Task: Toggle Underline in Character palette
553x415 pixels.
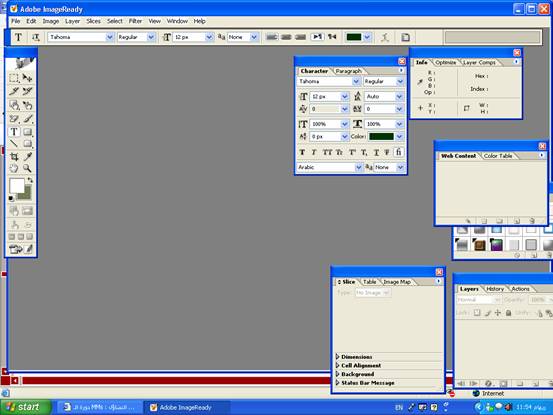Action: coord(376,152)
